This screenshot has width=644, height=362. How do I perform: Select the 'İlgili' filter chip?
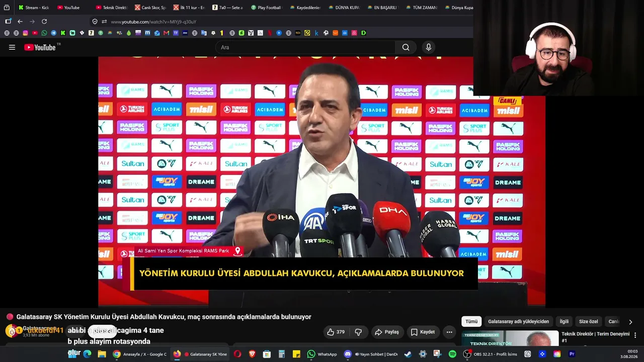pyautogui.click(x=564, y=321)
